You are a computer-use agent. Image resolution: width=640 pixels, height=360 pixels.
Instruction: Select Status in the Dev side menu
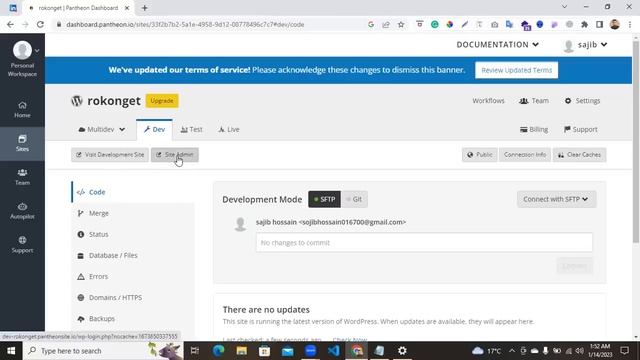pyautogui.click(x=132, y=234)
